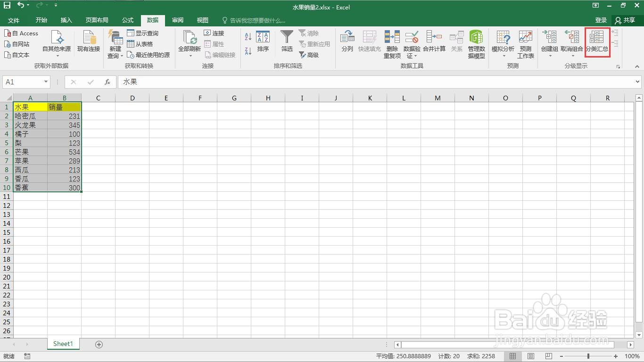Open Outline (分级显示) dialog launcher
The width and height of the screenshot is (644, 362).
click(618, 67)
